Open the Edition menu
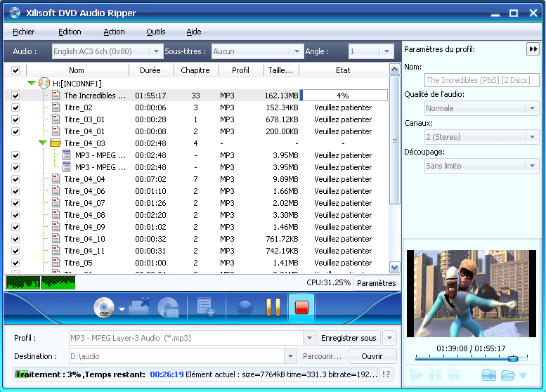This screenshot has width=546, height=392. 70,32
